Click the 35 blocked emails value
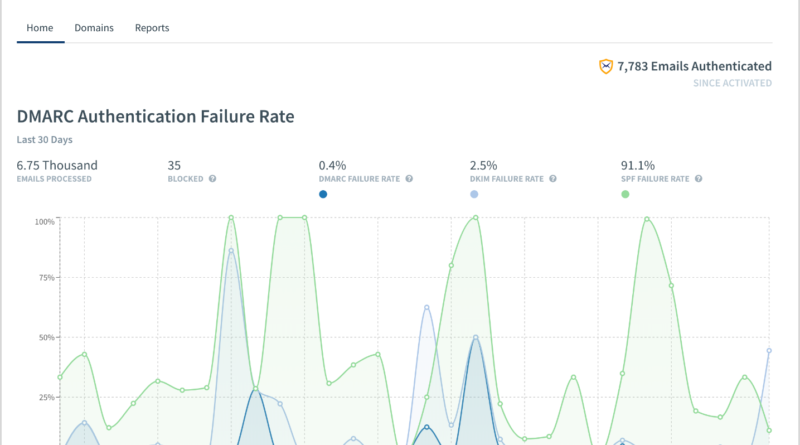 (174, 165)
